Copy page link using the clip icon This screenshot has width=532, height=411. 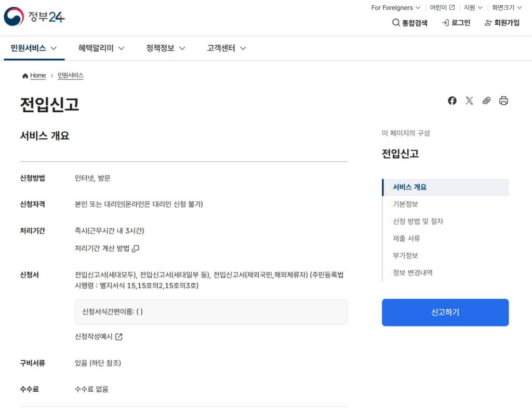[x=486, y=101]
